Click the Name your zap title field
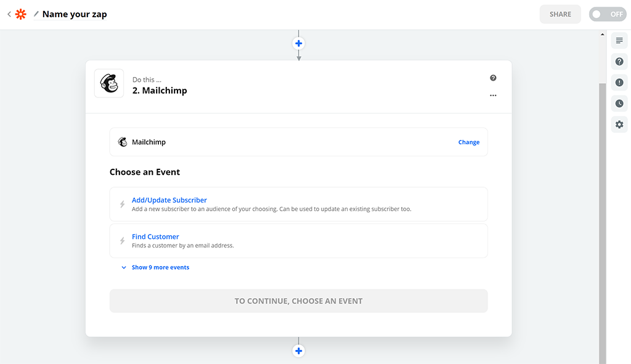Viewport: 631px width, 364px height. [74, 14]
